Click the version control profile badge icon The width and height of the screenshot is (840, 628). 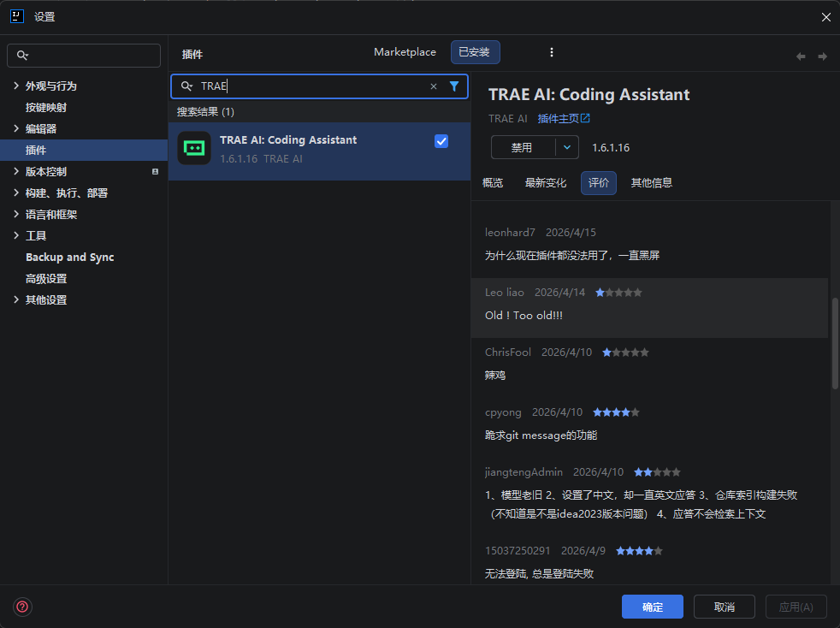point(155,171)
